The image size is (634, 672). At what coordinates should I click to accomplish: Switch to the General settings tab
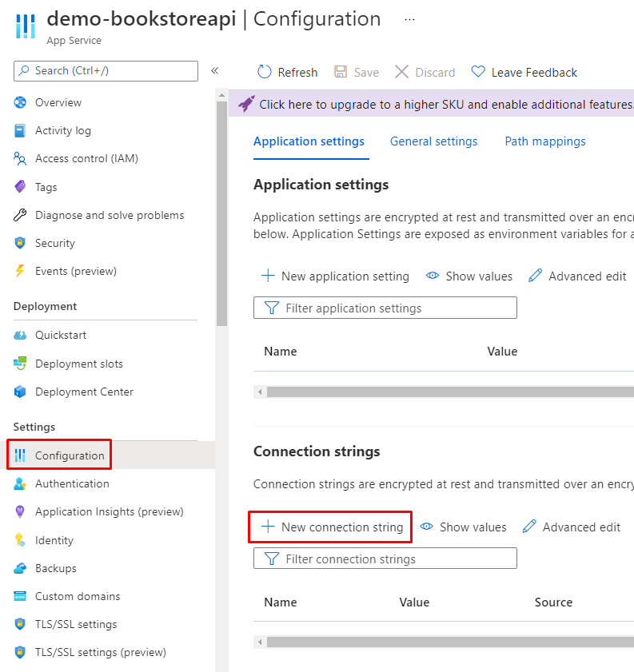pyautogui.click(x=434, y=141)
